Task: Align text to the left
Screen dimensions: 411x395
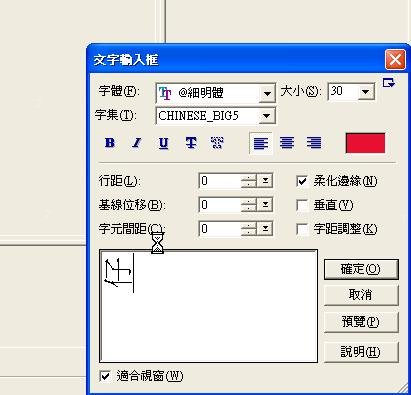Action: click(x=261, y=143)
